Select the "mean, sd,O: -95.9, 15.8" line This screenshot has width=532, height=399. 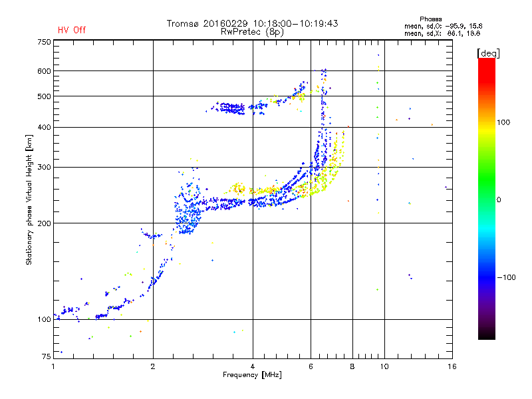tap(443, 26)
